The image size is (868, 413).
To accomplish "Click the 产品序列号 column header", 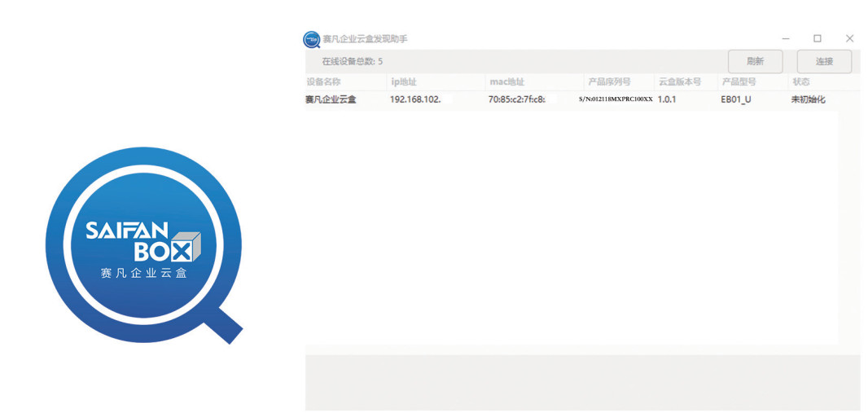I will (x=609, y=82).
